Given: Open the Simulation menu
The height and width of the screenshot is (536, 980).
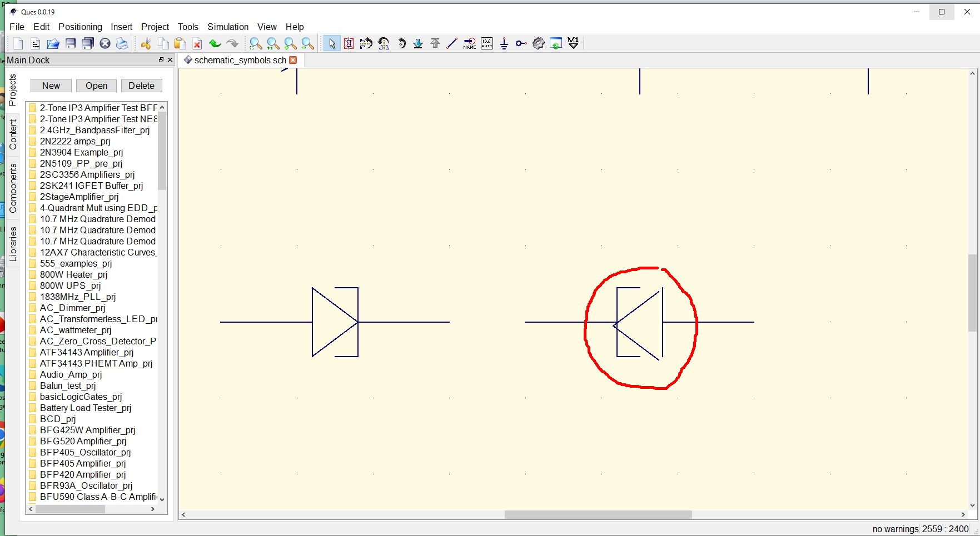Looking at the screenshot, I should 228,27.
